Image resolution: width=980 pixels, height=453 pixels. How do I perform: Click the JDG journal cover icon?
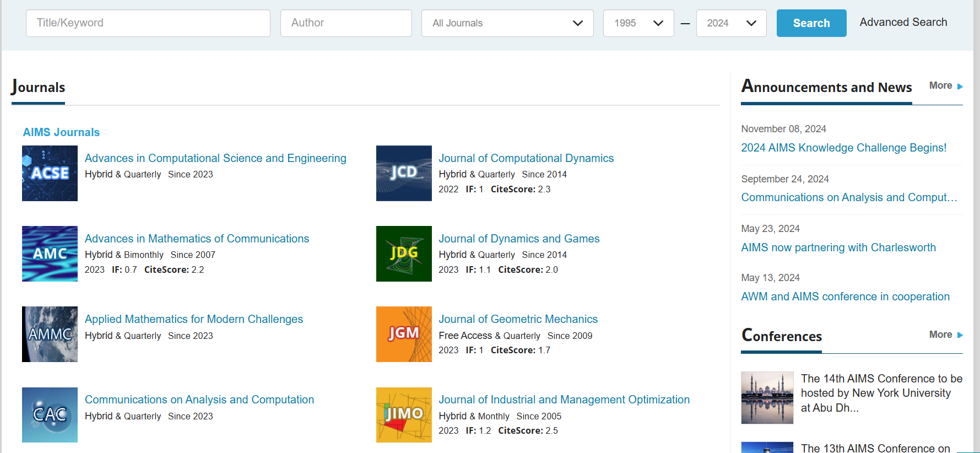[x=404, y=254]
